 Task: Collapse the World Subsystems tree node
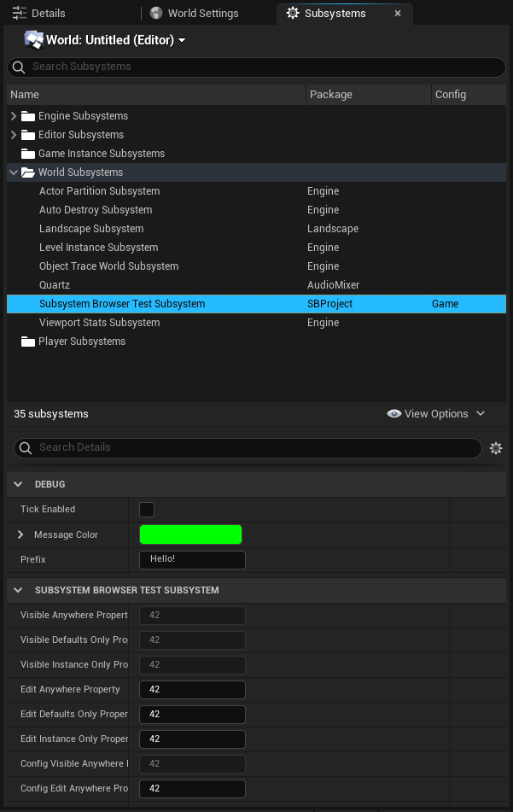pos(14,172)
